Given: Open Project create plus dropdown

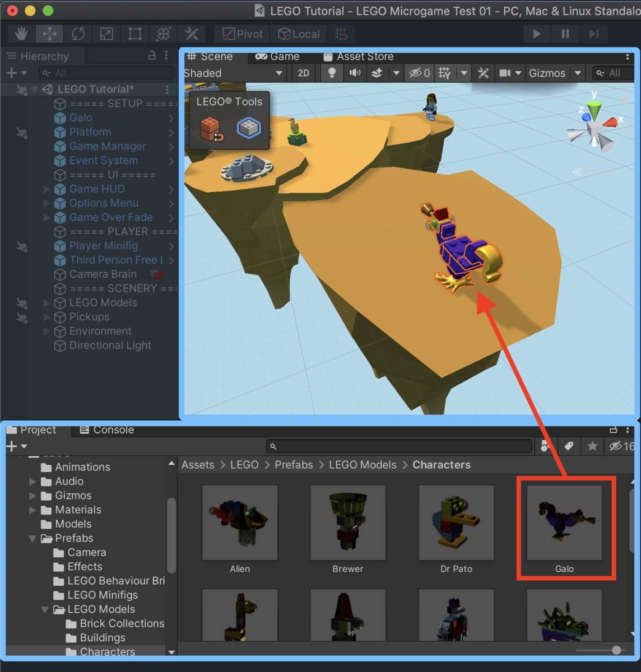Looking at the screenshot, I should (x=16, y=446).
